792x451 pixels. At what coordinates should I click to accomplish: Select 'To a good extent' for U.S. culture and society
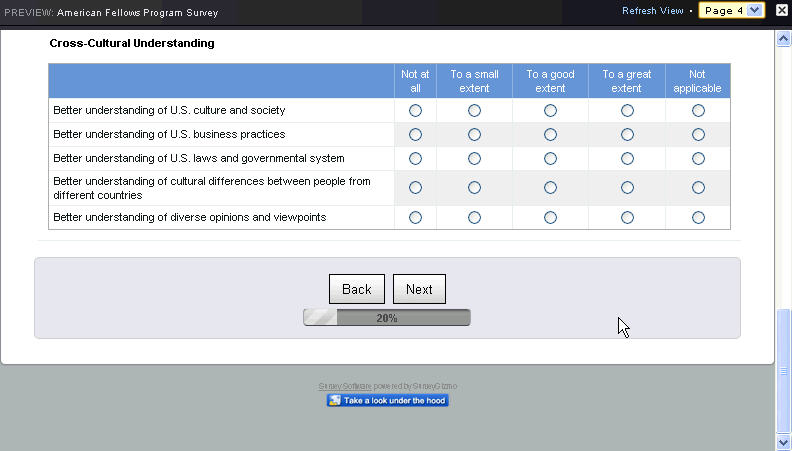(x=551, y=111)
